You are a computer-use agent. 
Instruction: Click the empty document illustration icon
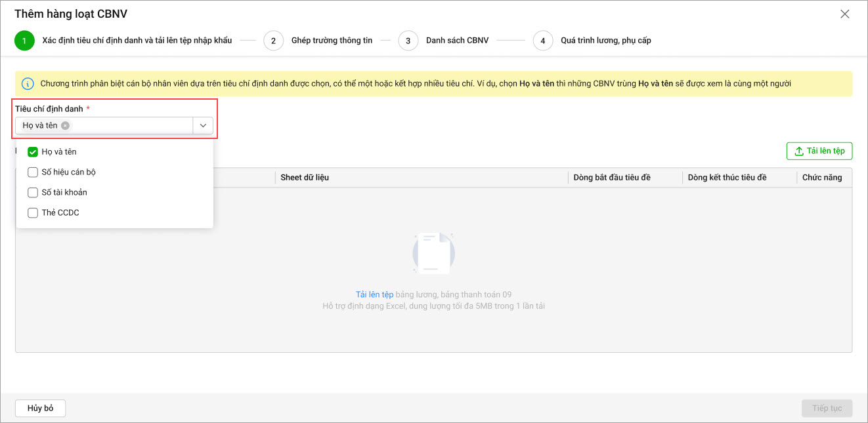pos(433,253)
